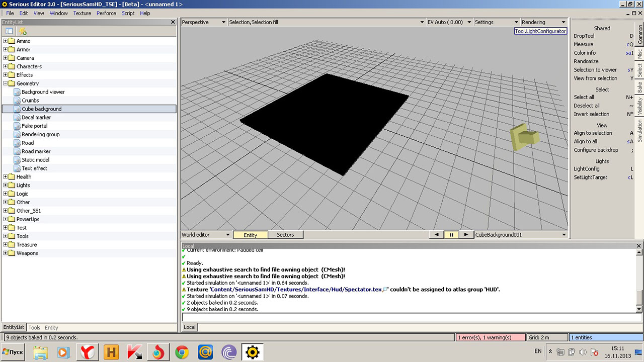The height and width of the screenshot is (362, 644).
Task: Open Windows Explorer from the taskbar
Action: click(x=40, y=352)
